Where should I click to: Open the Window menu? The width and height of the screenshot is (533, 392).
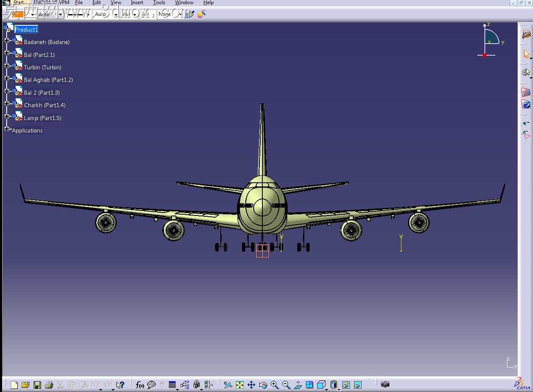(x=184, y=2)
